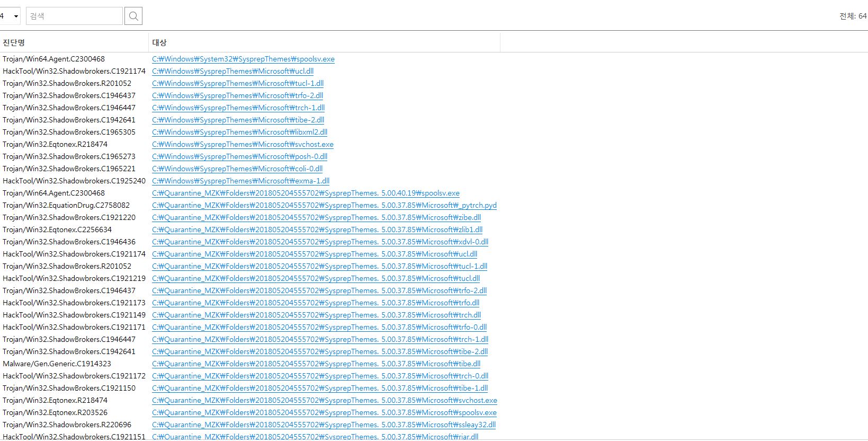Screen dimensions: 868x441
Task: Click the quarantined zlib1.dll file link
Action: 317,230
